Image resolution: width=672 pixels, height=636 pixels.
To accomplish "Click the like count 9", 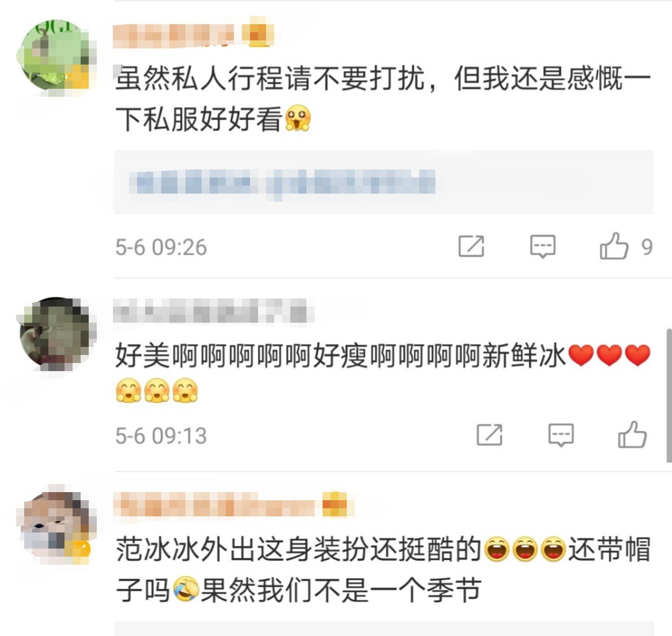I will pos(646,247).
